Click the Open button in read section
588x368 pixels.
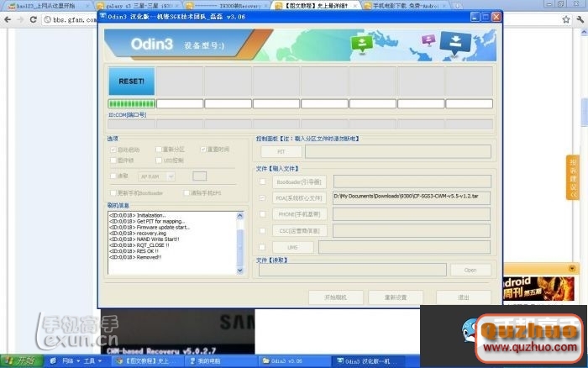point(470,270)
